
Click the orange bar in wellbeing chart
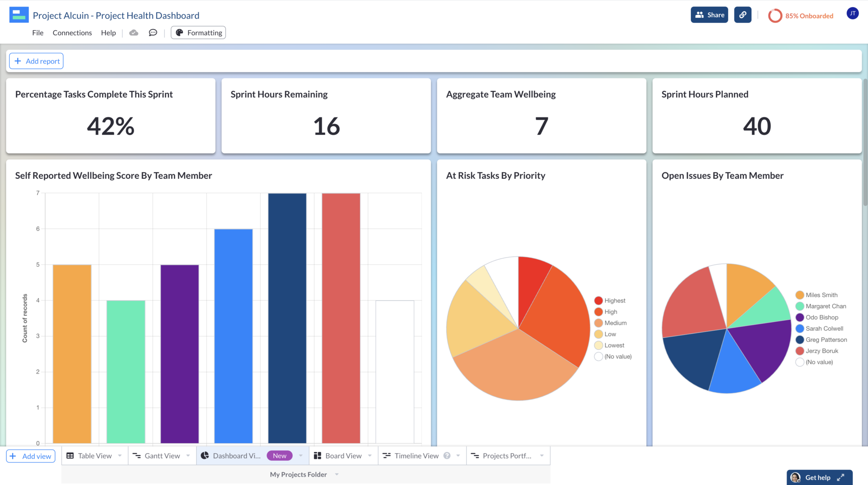coord(72,354)
